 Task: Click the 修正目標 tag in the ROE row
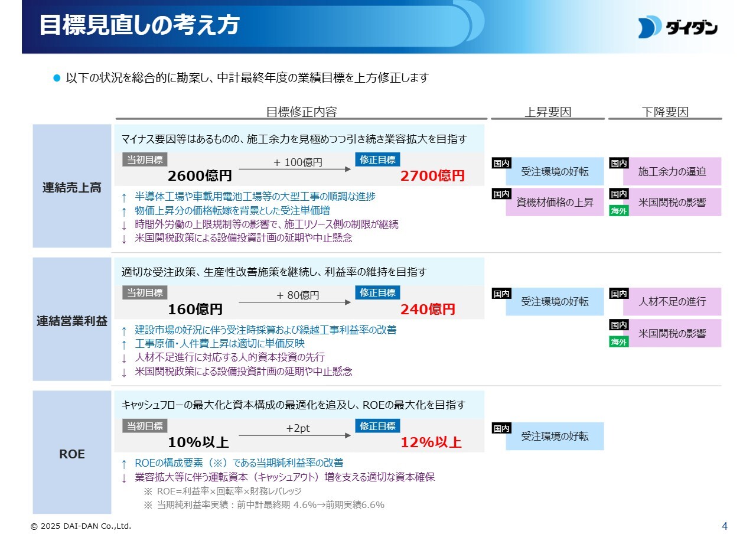click(x=377, y=425)
